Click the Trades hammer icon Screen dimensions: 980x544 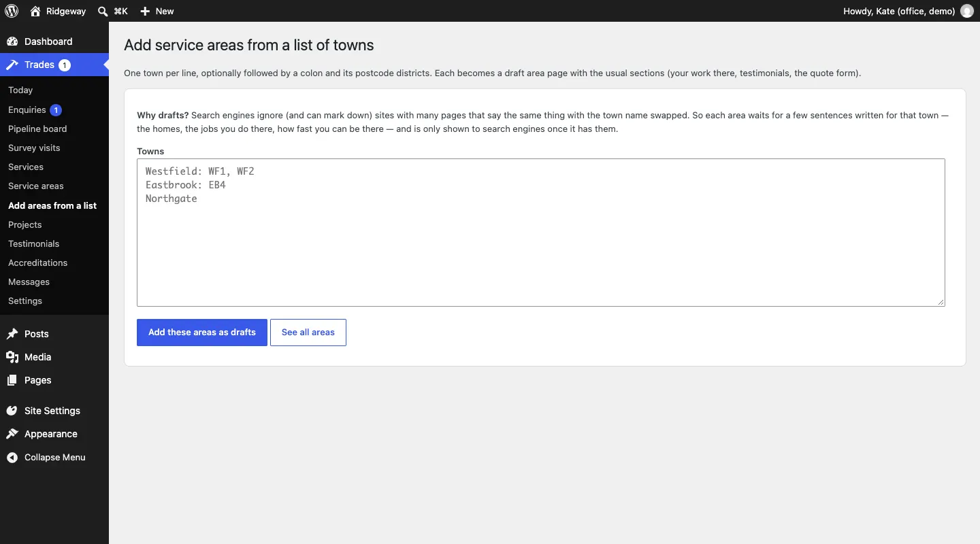pos(12,65)
